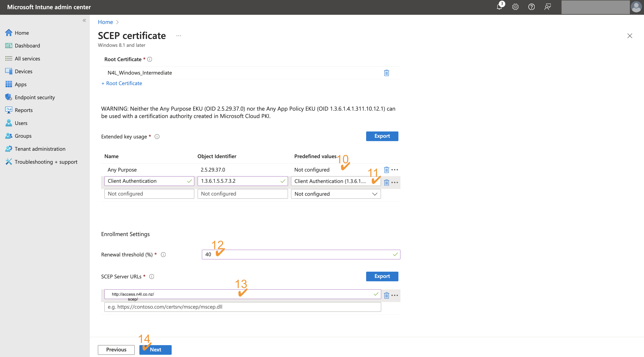Collapse the left navigation pane

(x=84, y=20)
